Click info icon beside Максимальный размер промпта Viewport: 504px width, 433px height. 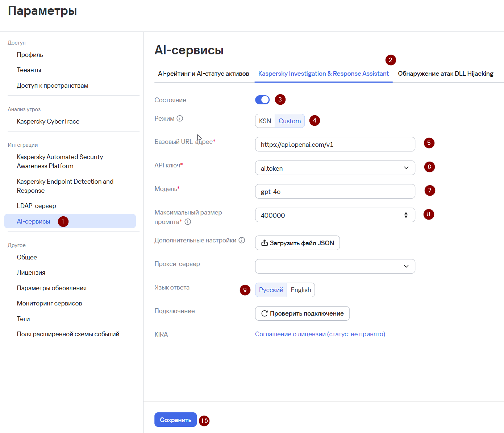(188, 222)
